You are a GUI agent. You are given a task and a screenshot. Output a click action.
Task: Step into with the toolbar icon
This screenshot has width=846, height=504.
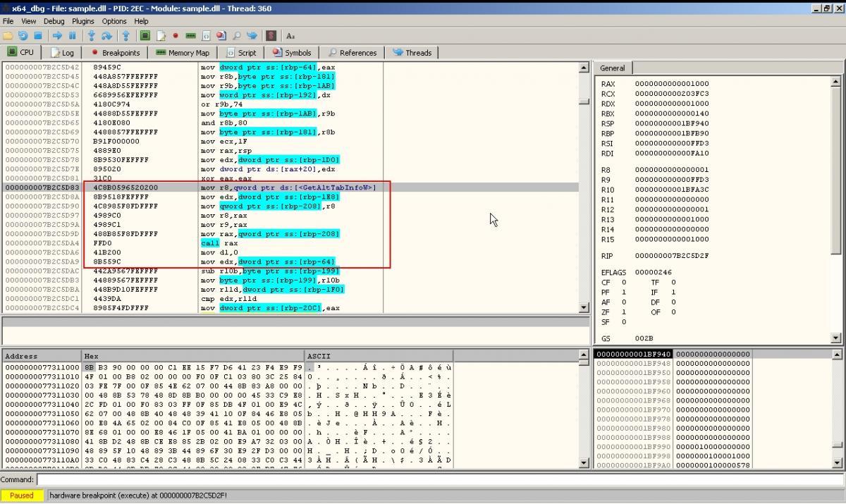91,35
